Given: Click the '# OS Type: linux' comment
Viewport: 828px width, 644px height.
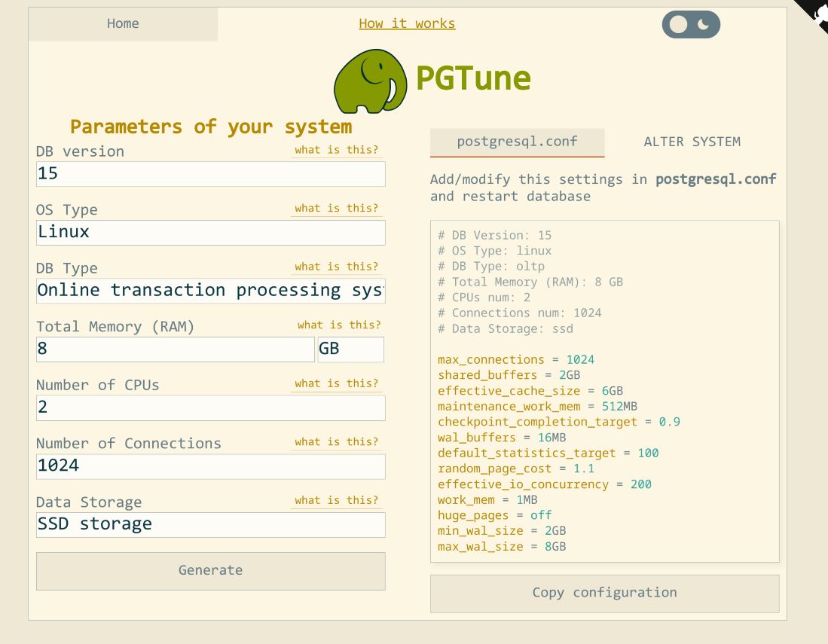Looking at the screenshot, I should (x=495, y=251).
